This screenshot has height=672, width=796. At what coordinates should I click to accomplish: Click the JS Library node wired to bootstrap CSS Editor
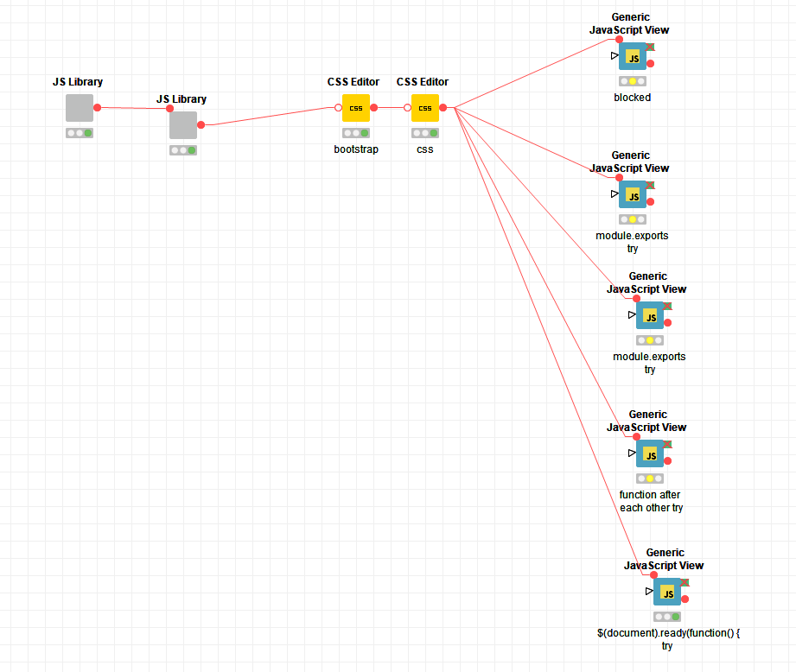click(183, 125)
